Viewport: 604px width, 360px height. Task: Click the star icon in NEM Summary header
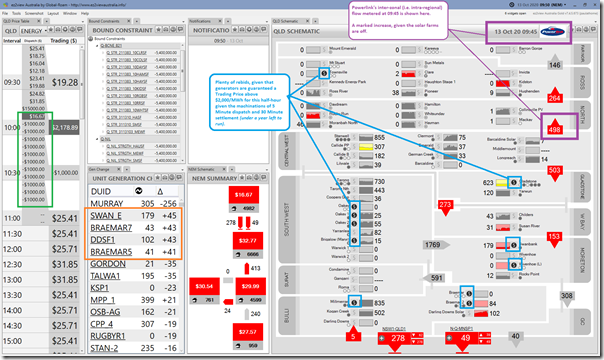pyautogui.click(x=243, y=178)
